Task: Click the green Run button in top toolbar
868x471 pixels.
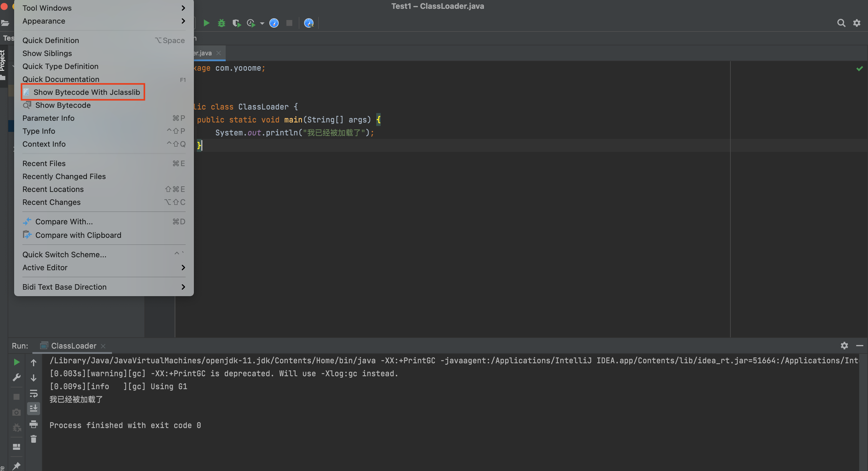Action: [206, 23]
